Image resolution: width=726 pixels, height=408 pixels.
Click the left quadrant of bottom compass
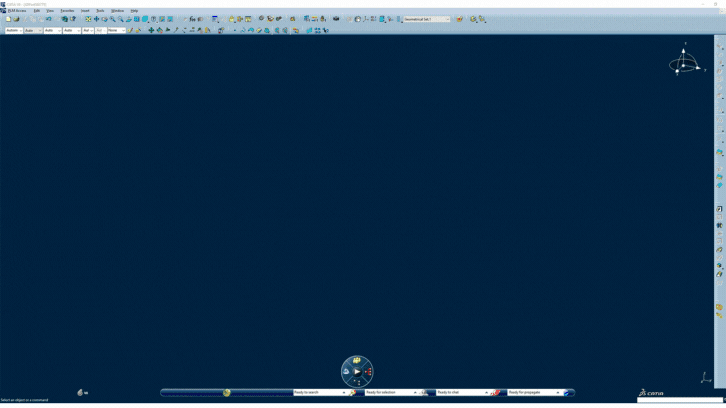(346, 372)
